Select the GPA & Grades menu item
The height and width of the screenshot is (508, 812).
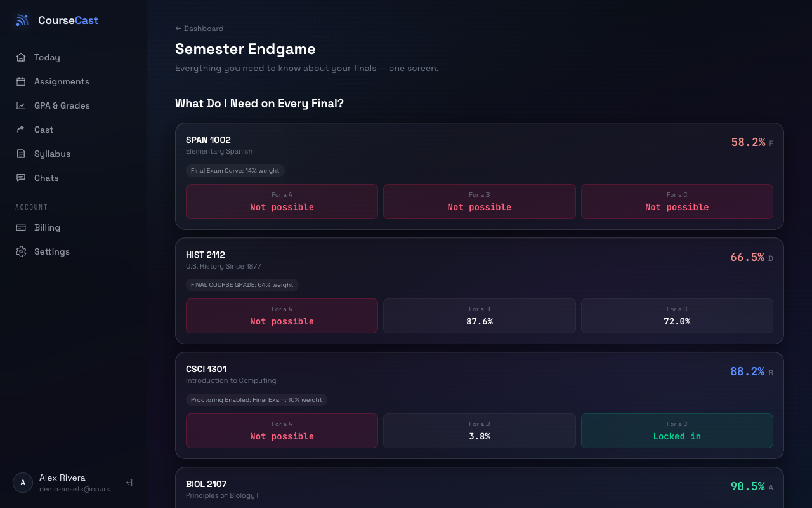(x=74, y=105)
